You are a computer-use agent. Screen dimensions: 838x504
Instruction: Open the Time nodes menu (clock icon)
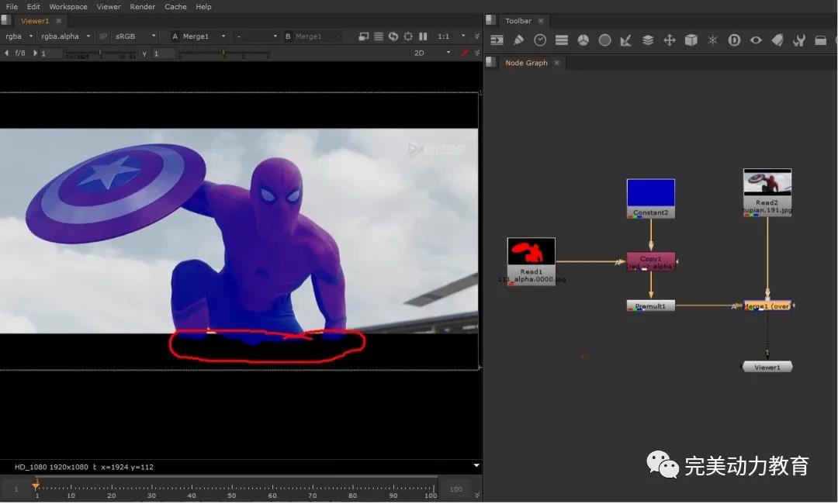[x=540, y=40]
